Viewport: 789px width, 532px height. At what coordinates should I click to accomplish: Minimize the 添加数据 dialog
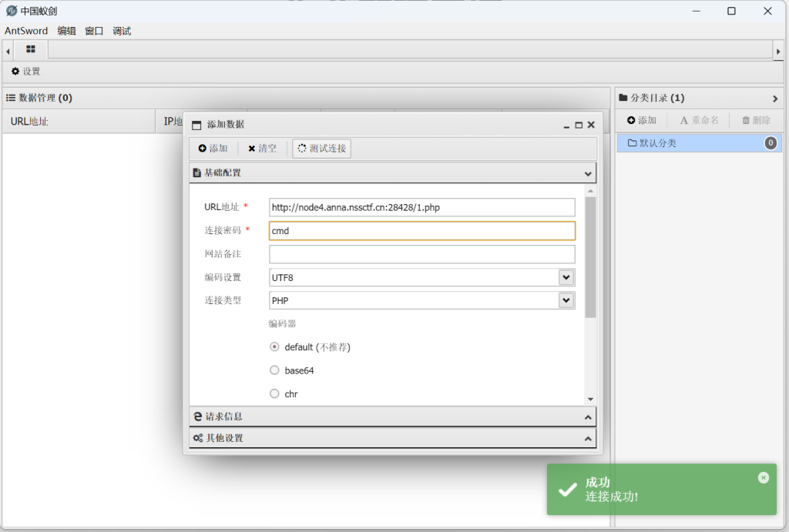pyautogui.click(x=566, y=125)
